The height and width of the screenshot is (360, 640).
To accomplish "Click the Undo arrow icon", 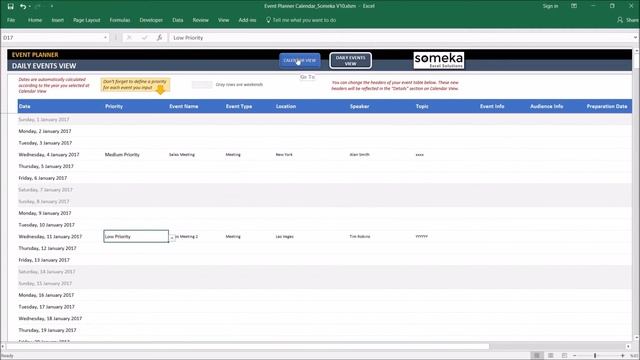I will point(23,6).
